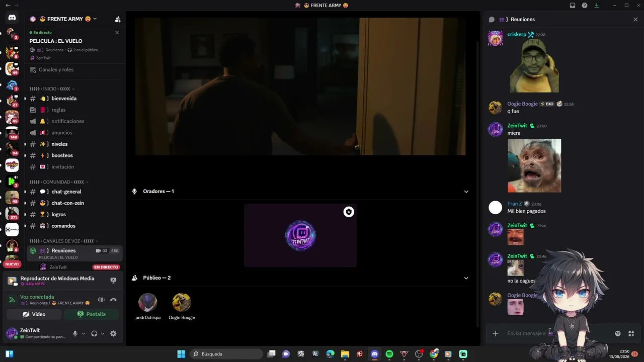Stop streaming via the Windows Media row icon

coord(113,280)
